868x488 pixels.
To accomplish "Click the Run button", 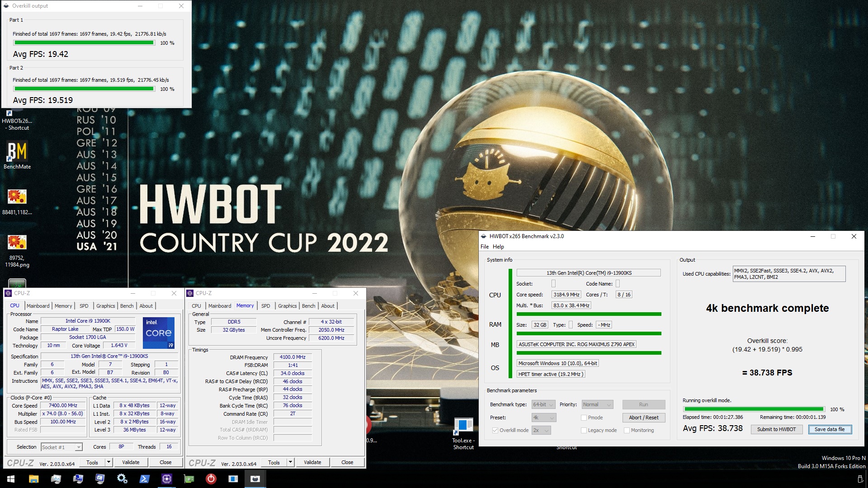I will (x=643, y=404).
